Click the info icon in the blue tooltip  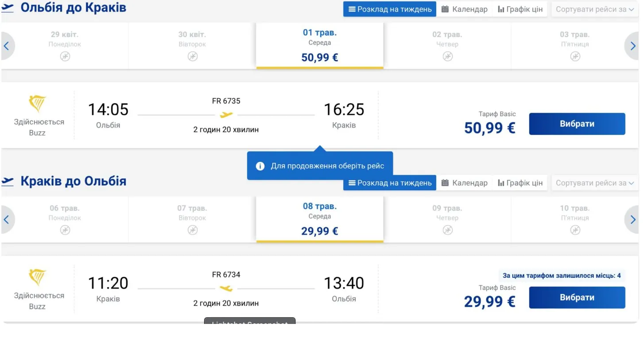(x=260, y=166)
